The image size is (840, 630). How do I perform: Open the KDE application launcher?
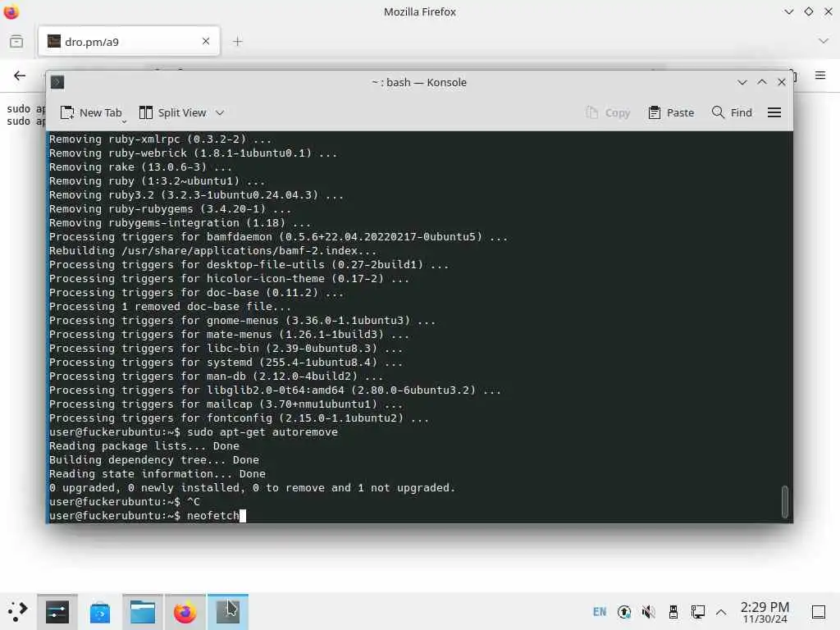point(16,611)
